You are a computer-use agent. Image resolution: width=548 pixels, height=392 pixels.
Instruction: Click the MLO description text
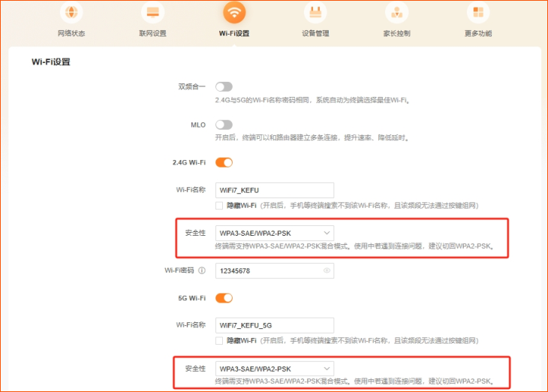[312, 137]
